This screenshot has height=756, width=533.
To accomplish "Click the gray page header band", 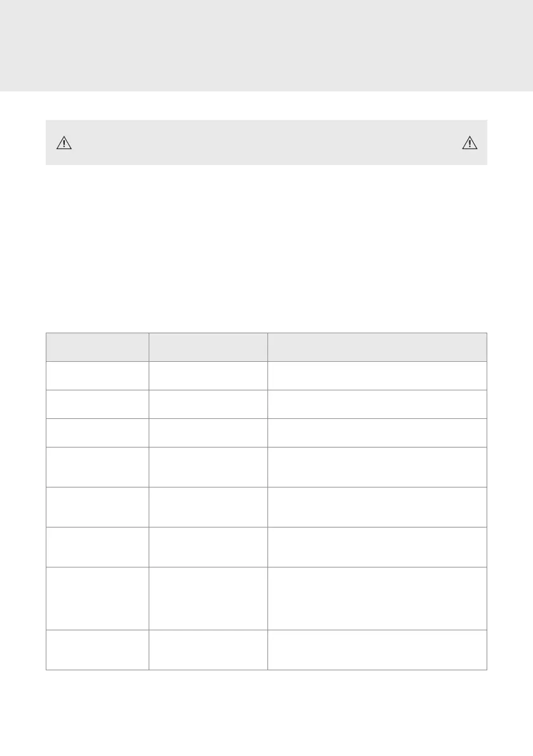I will pos(267,46).
